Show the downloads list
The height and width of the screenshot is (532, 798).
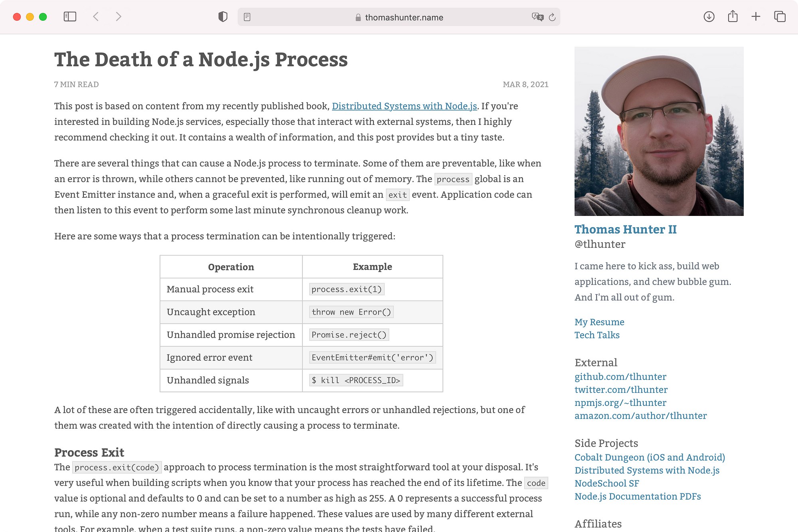click(709, 17)
